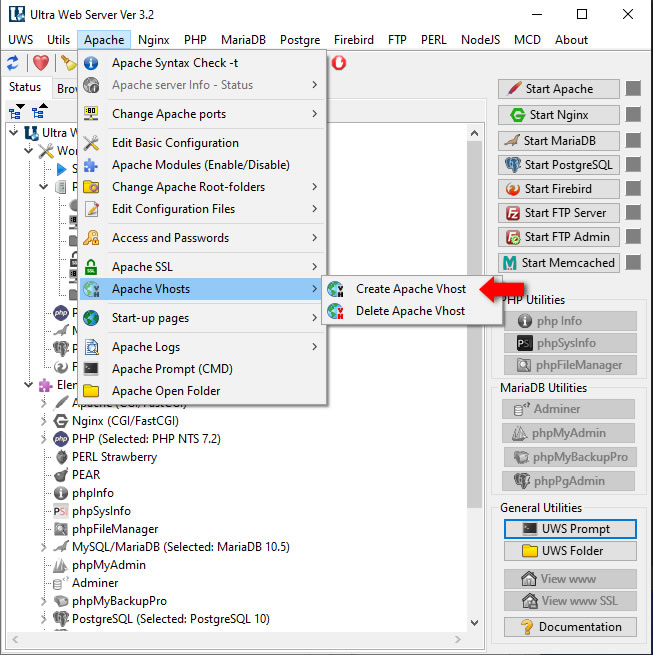Click the folder icon beside Apache Open Folder
Viewport: 653px width, 655px height.
pyautogui.click(x=91, y=391)
